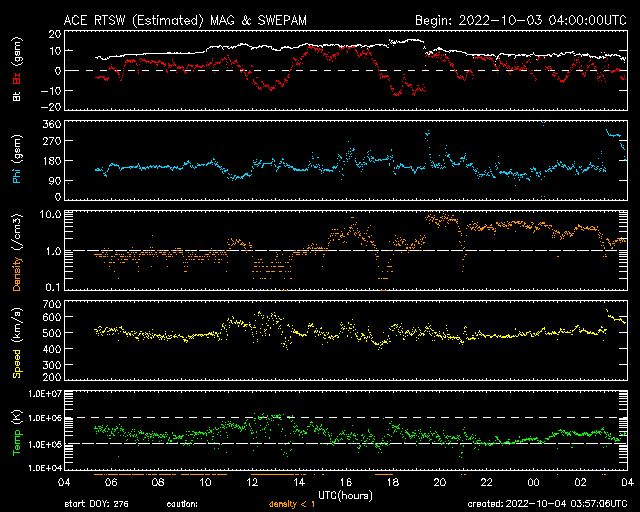Image resolution: width=640 pixels, height=512 pixels.
Task: Click the 270 tick label on the Phi plot
Action: tap(52, 141)
